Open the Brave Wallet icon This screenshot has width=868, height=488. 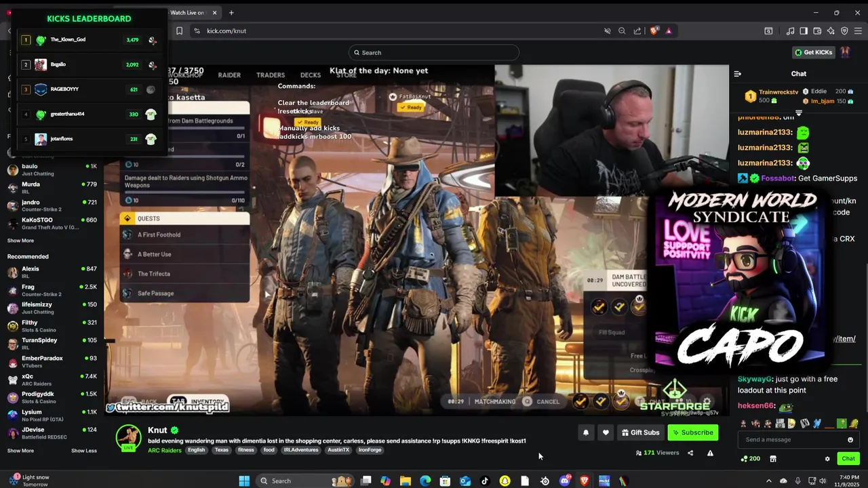click(x=817, y=30)
